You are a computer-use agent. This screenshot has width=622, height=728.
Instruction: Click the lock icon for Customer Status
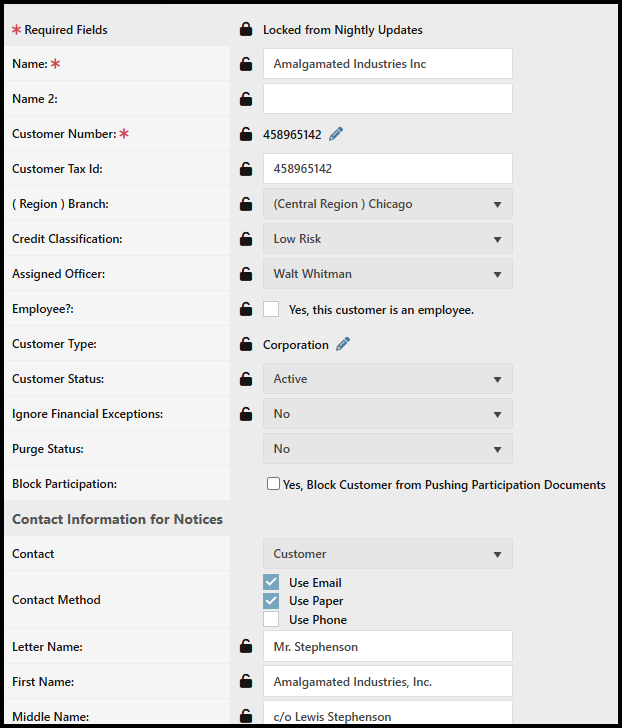[x=245, y=379]
